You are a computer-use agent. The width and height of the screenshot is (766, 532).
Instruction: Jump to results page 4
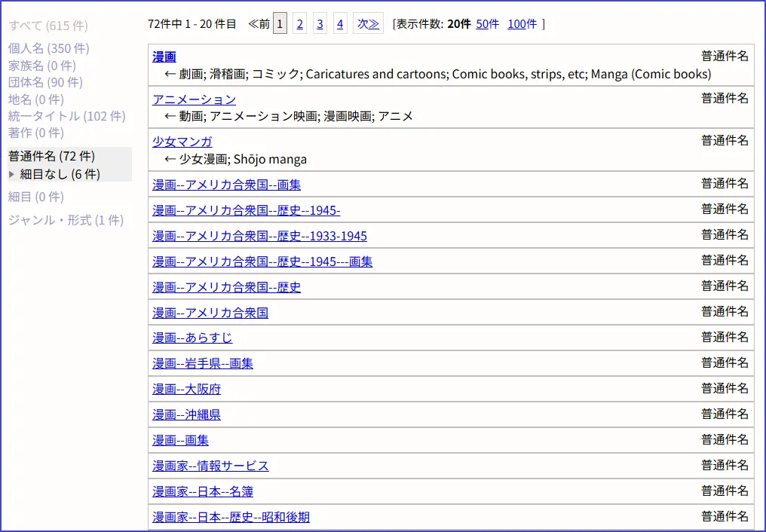pyautogui.click(x=340, y=24)
